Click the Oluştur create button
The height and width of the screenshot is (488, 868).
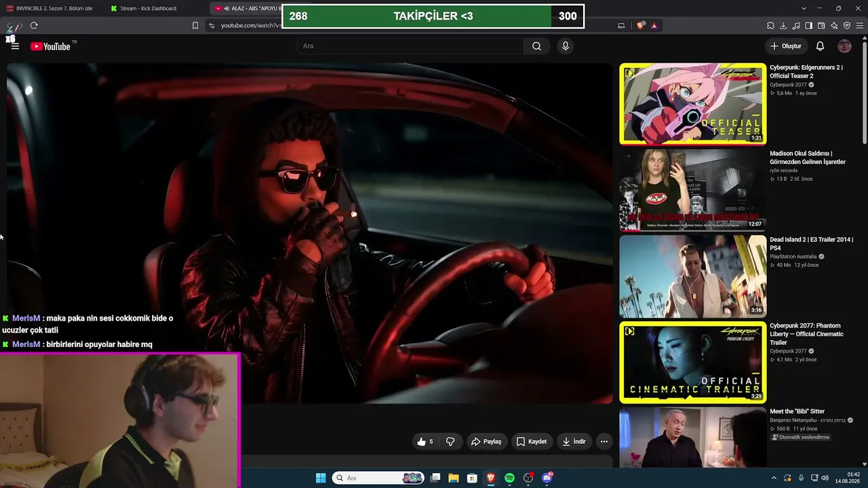(786, 46)
